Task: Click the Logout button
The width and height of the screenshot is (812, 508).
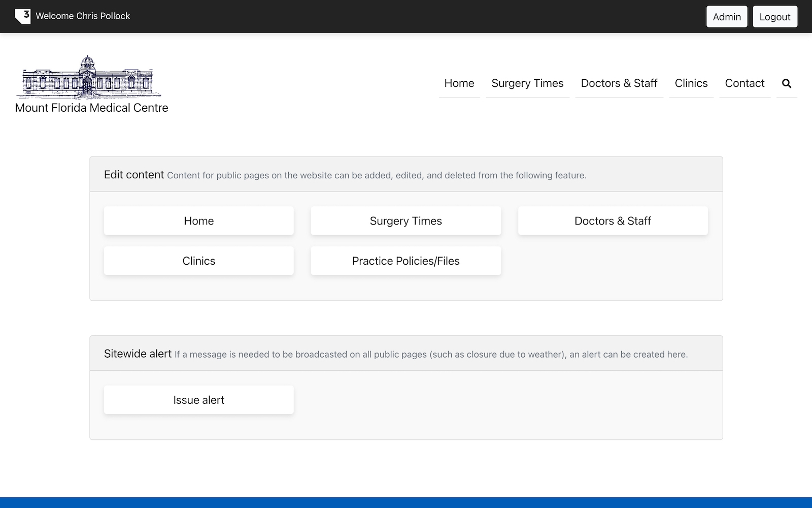Action: 774,16
